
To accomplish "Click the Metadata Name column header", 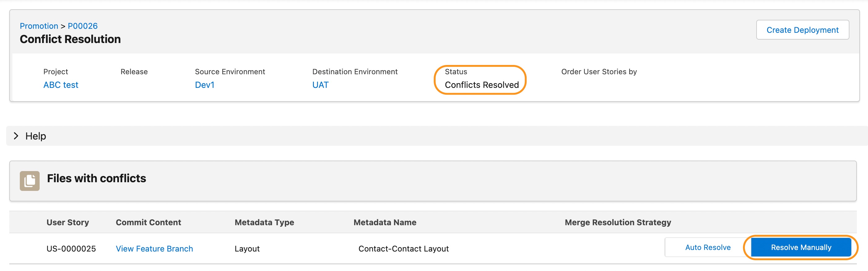I will (385, 222).
